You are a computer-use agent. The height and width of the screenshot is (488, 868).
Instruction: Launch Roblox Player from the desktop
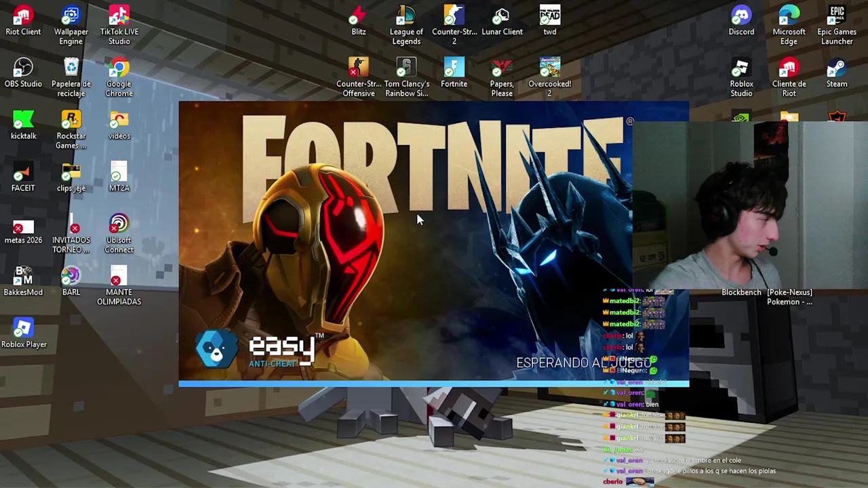(24, 334)
